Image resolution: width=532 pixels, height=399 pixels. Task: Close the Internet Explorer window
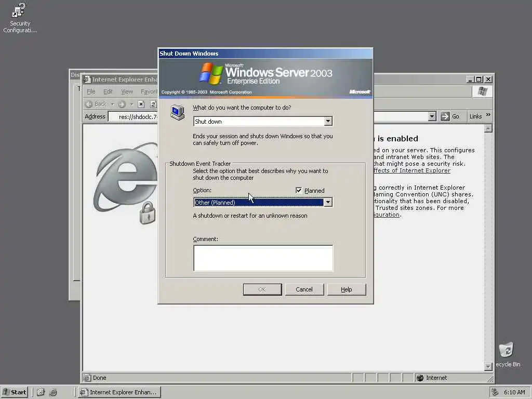pyautogui.click(x=488, y=79)
